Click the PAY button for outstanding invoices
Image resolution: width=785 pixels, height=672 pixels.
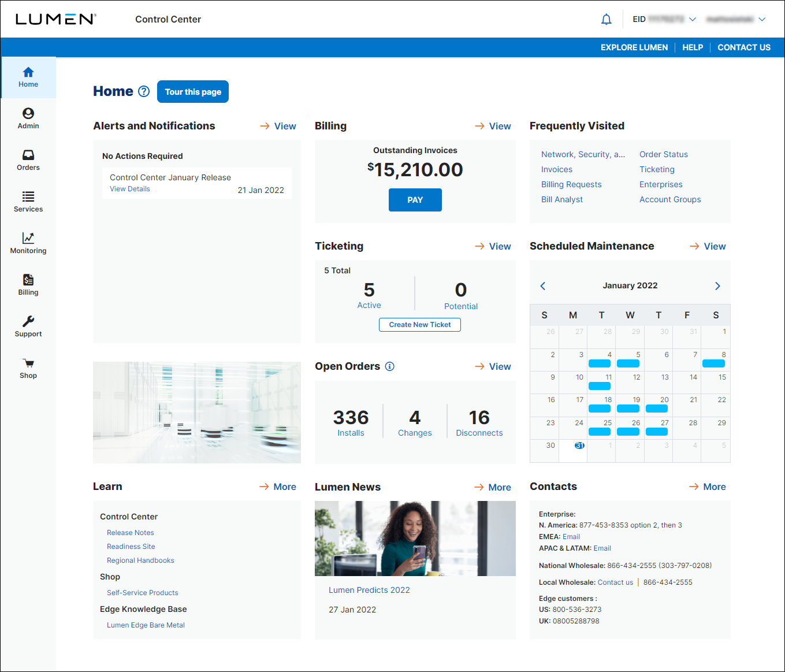coord(415,200)
